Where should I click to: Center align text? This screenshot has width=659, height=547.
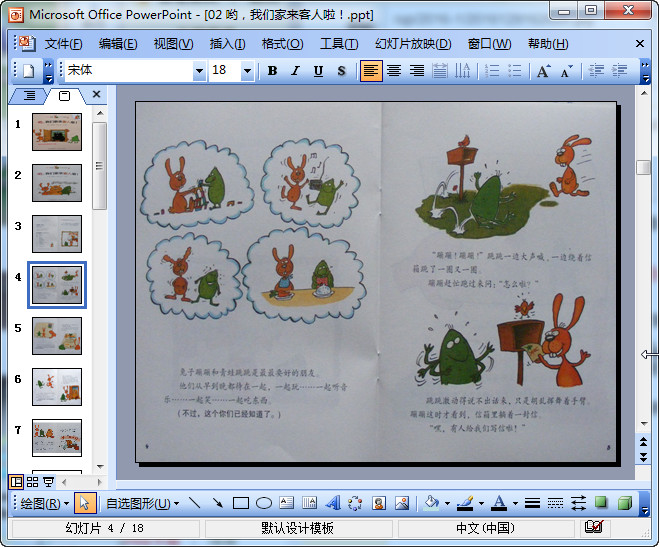394,71
